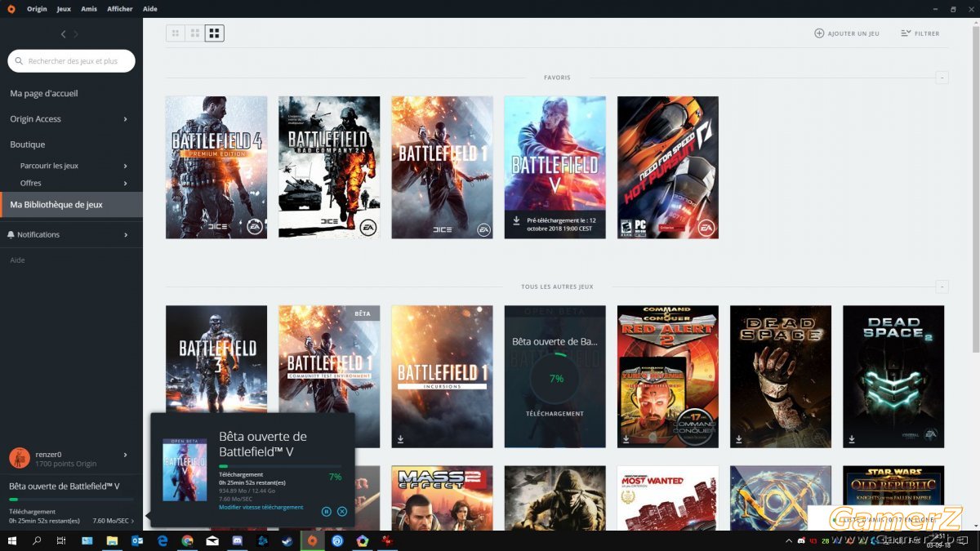This screenshot has width=980, height=551.
Task: Click Ajouter un jeu button
Action: (847, 33)
